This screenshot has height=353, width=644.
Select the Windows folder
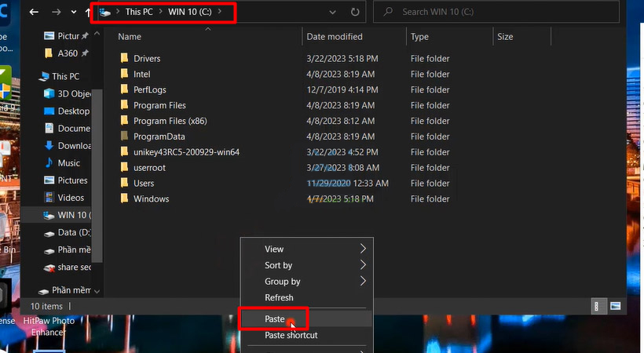(151, 198)
